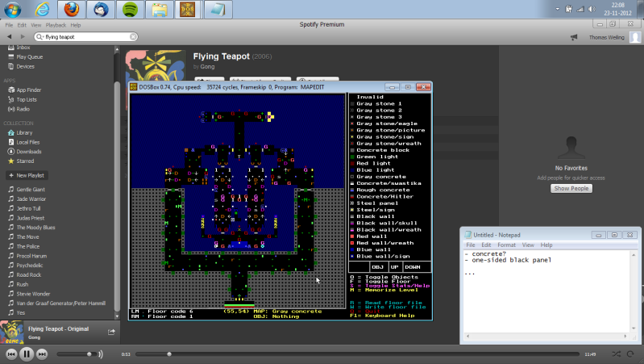This screenshot has width=644, height=364.
Task: Skip to the next track
Action: 42,354
